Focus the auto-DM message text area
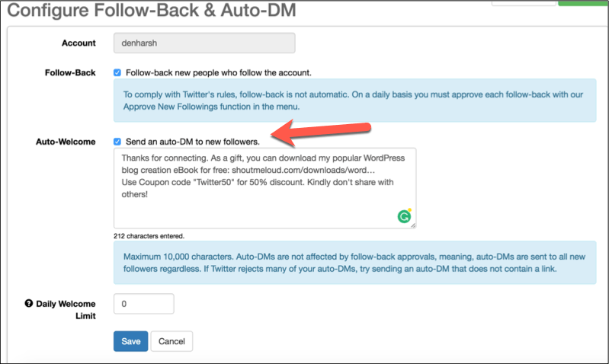This screenshot has height=364, width=609. 265,188
